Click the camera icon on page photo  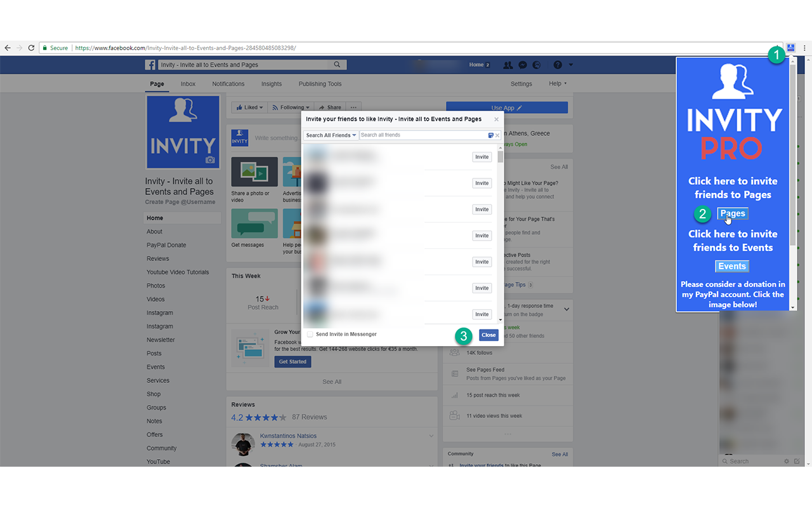(210, 160)
